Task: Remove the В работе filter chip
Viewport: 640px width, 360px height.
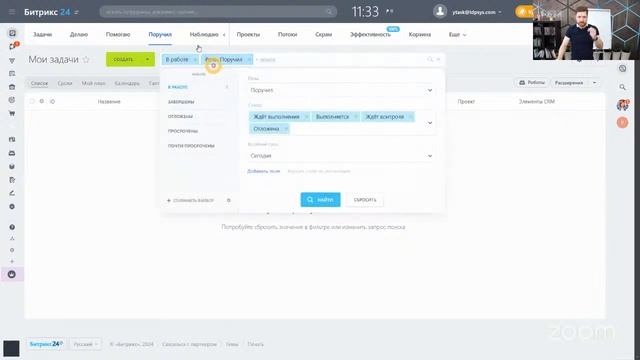Action: pos(195,60)
